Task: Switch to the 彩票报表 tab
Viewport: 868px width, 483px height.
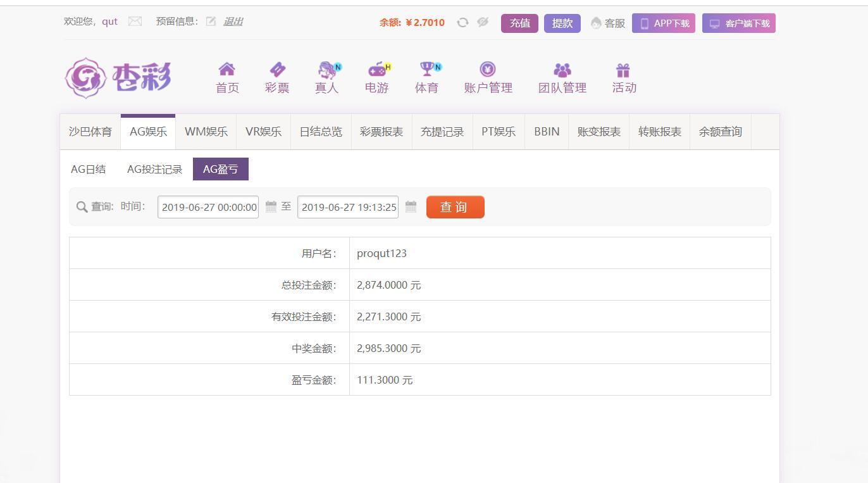Action: 381,132
